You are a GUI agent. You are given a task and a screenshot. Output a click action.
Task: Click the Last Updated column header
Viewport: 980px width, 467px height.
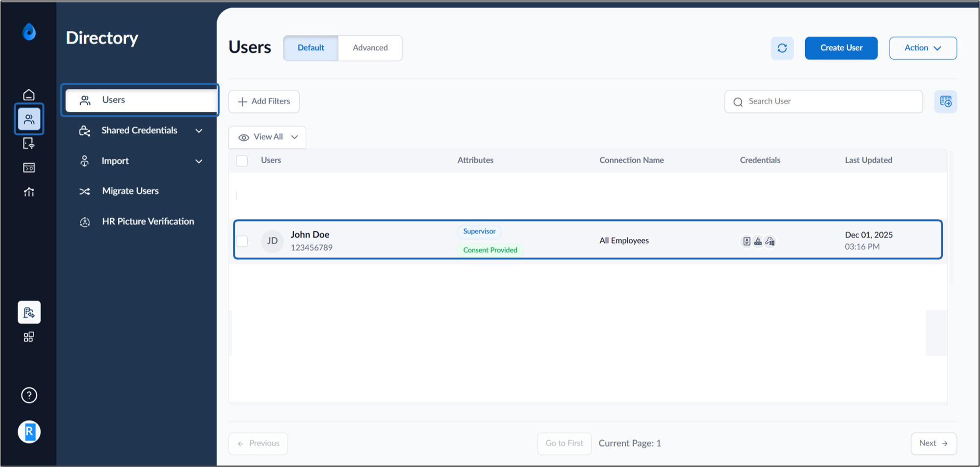869,160
